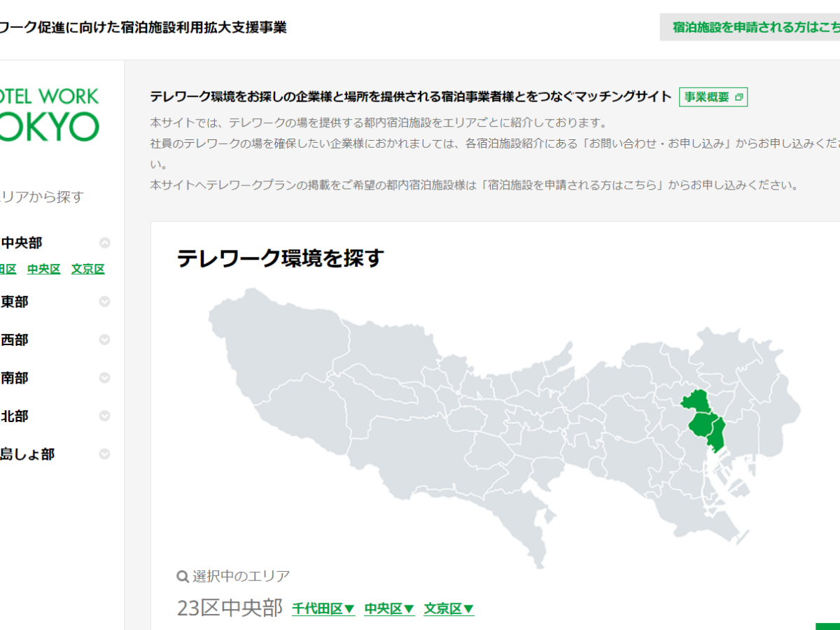Expand the 東部 chevron arrow

point(104,302)
